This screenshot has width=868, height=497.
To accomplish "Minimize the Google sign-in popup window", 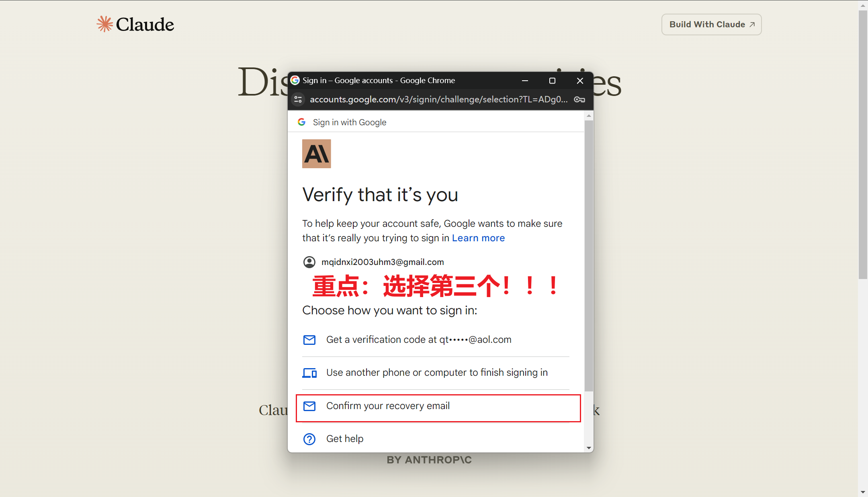I will [x=525, y=81].
